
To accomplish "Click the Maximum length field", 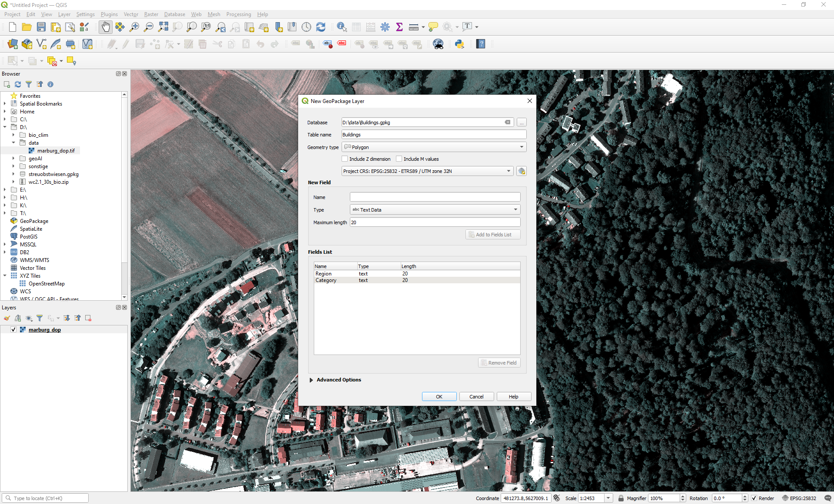I will click(435, 222).
